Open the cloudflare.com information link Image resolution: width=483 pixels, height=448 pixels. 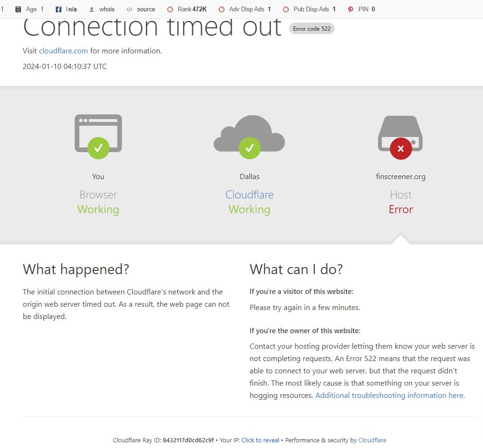tap(63, 51)
